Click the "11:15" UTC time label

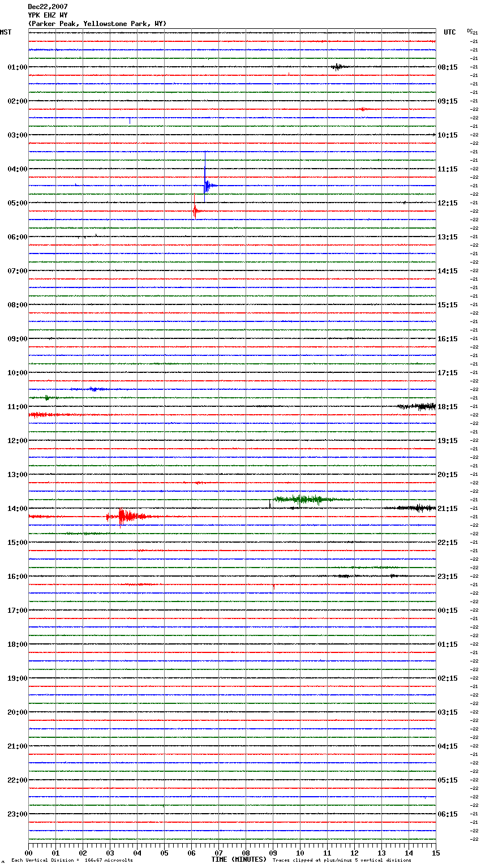pyautogui.click(x=448, y=169)
